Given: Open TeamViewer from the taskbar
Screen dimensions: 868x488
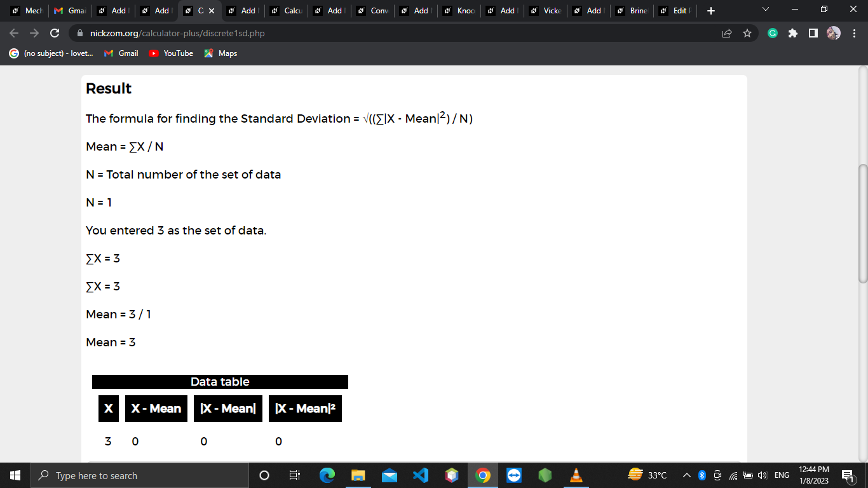Looking at the screenshot, I should point(514,475).
